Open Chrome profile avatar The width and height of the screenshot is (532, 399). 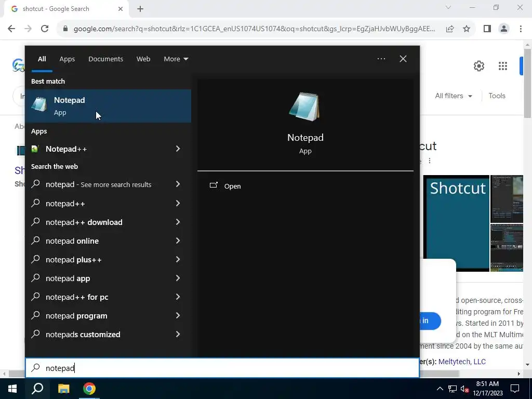[x=504, y=29]
